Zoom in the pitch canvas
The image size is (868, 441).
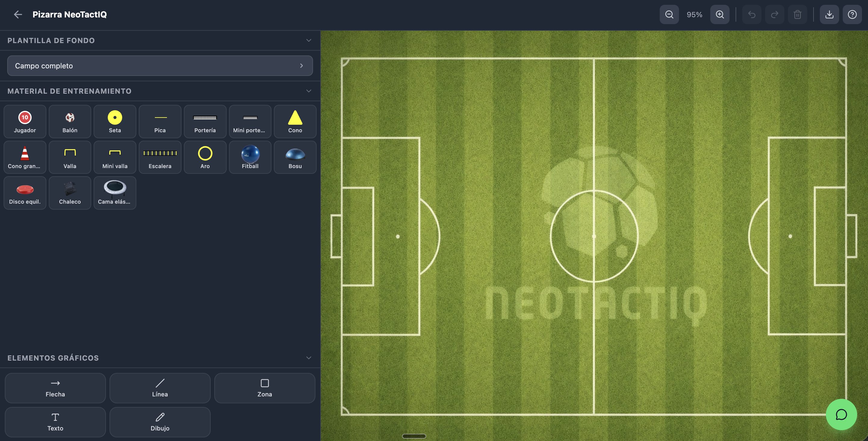720,14
